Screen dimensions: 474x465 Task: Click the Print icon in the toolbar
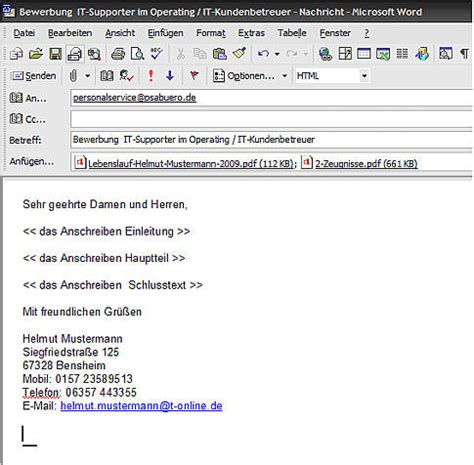point(117,54)
